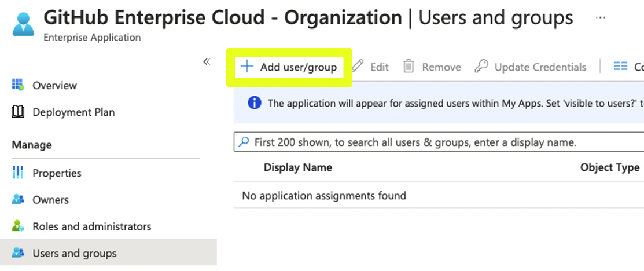Click the magnifier icon in the search box
The width and height of the screenshot is (644, 271).
point(244,142)
